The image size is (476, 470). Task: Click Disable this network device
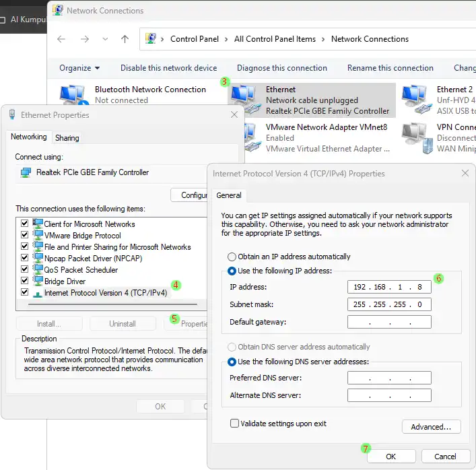pyautogui.click(x=168, y=68)
